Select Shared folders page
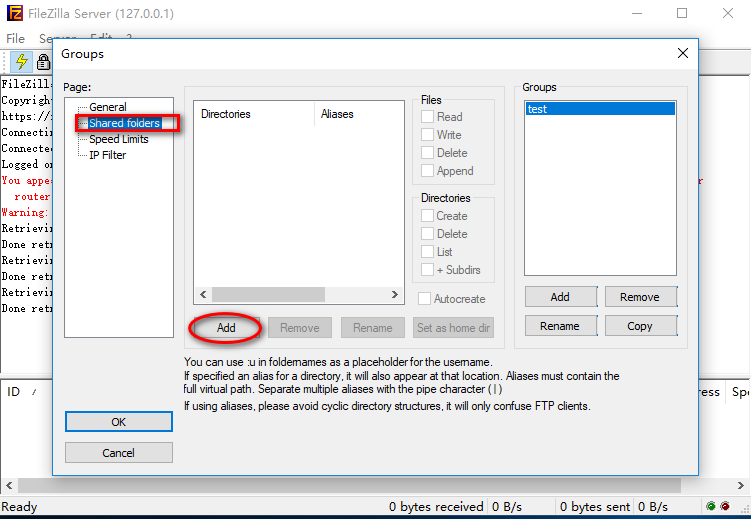The image size is (751, 519). [125, 123]
